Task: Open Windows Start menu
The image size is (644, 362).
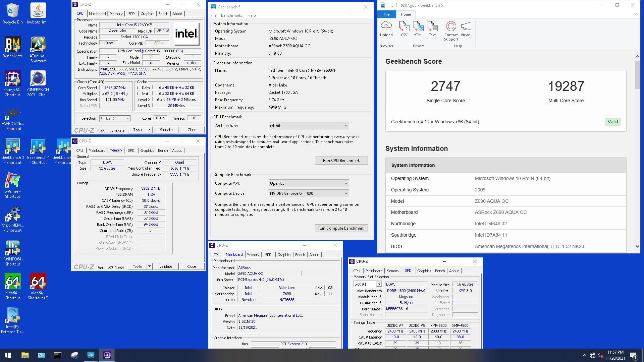Action: pyautogui.click(x=8, y=355)
